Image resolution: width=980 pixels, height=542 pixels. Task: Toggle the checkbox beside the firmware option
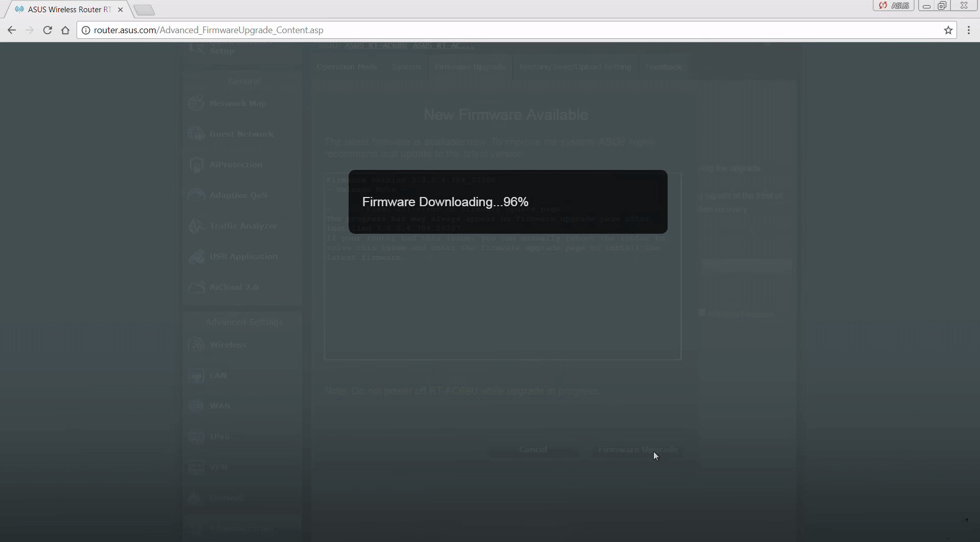[702, 313]
